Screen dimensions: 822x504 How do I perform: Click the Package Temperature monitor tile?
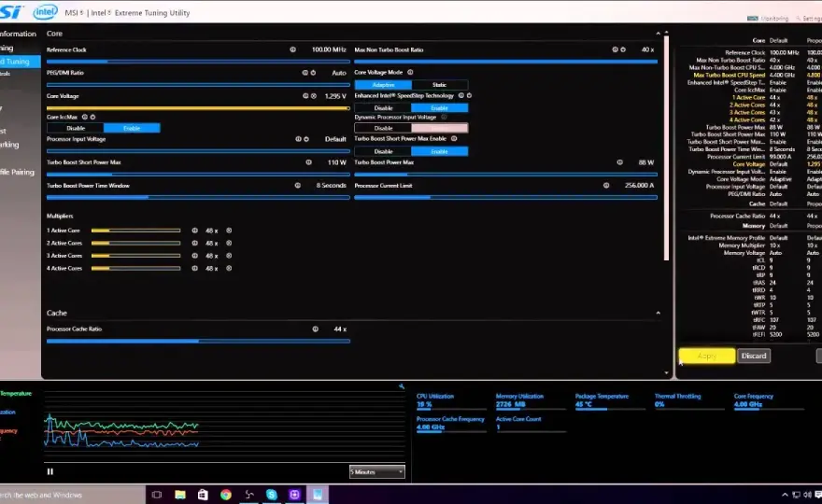(610, 400)
